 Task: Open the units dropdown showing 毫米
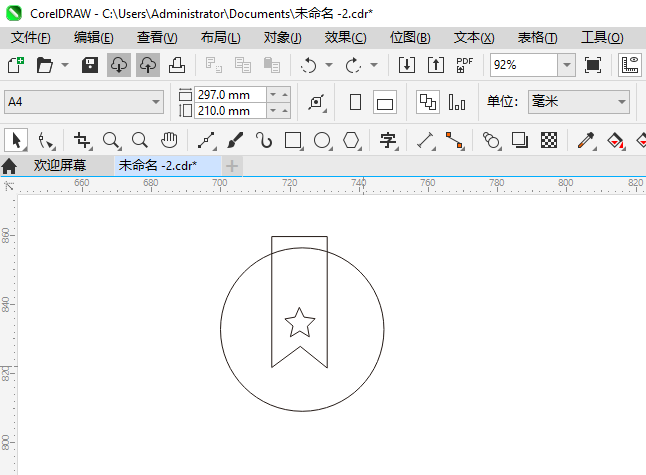point(579,102)
